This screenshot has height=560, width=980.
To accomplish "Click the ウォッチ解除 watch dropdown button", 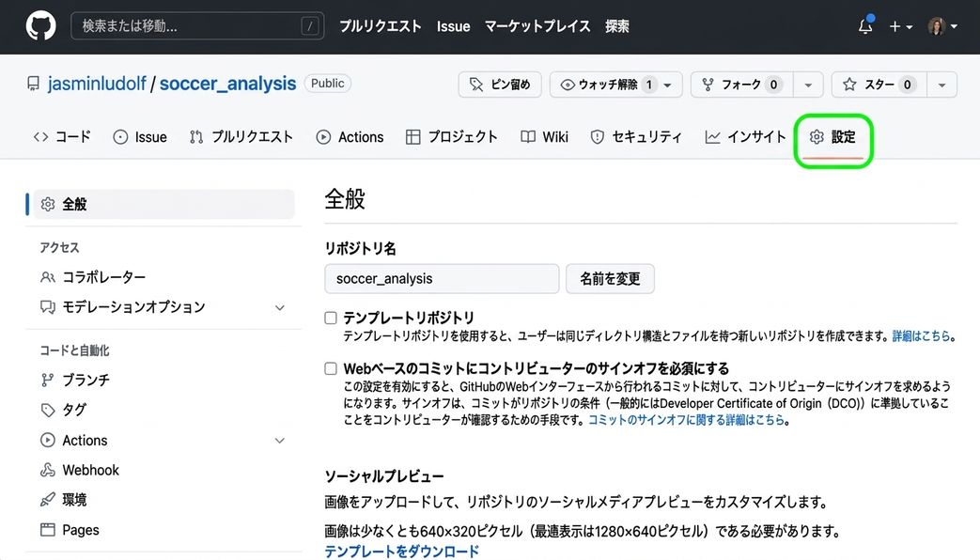I will (615, 85).
